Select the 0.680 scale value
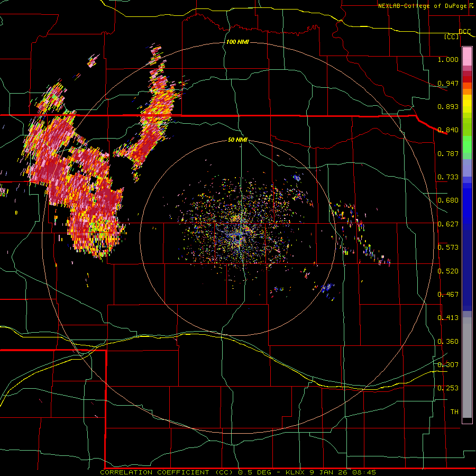476x476 pixels. 448,200
